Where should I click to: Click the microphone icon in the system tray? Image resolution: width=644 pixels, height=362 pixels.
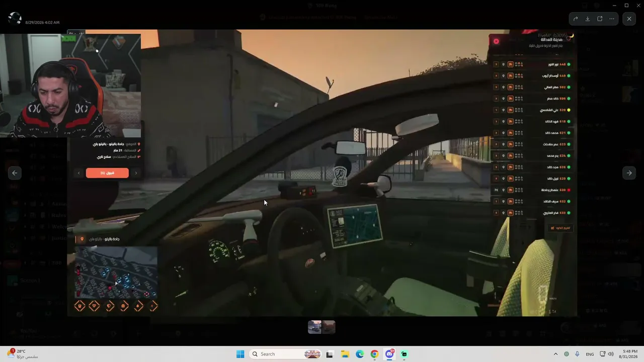[577, 354]
